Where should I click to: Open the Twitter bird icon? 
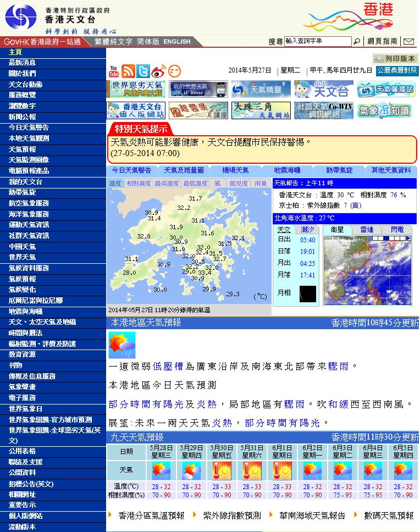point(143,71)
